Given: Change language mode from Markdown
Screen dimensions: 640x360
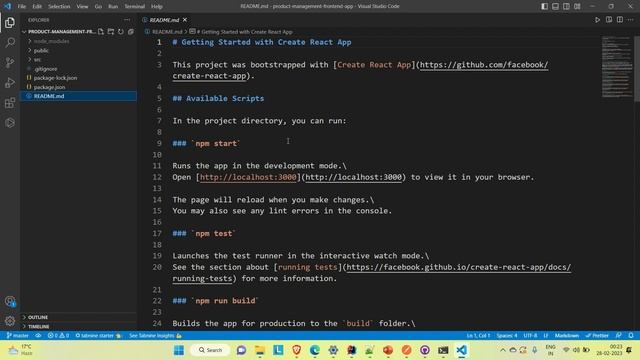Looking at the screenshot, I should click(x=567, y=336).
